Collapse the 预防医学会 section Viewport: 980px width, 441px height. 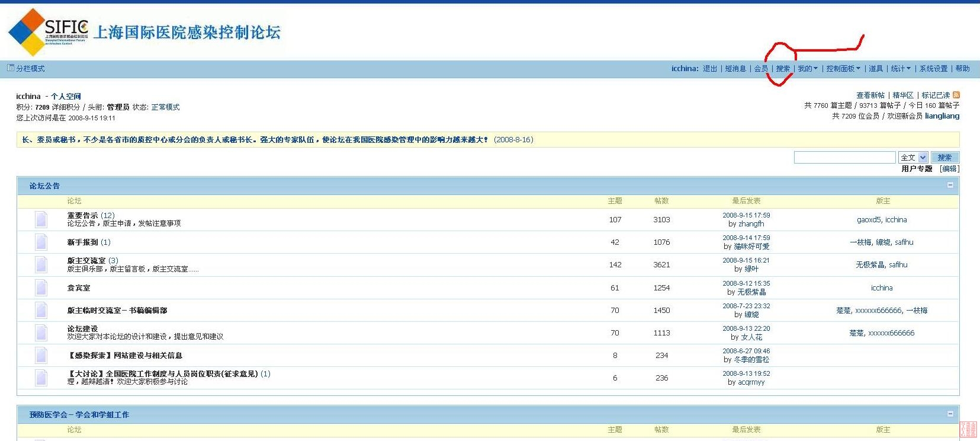click(950, 414)
